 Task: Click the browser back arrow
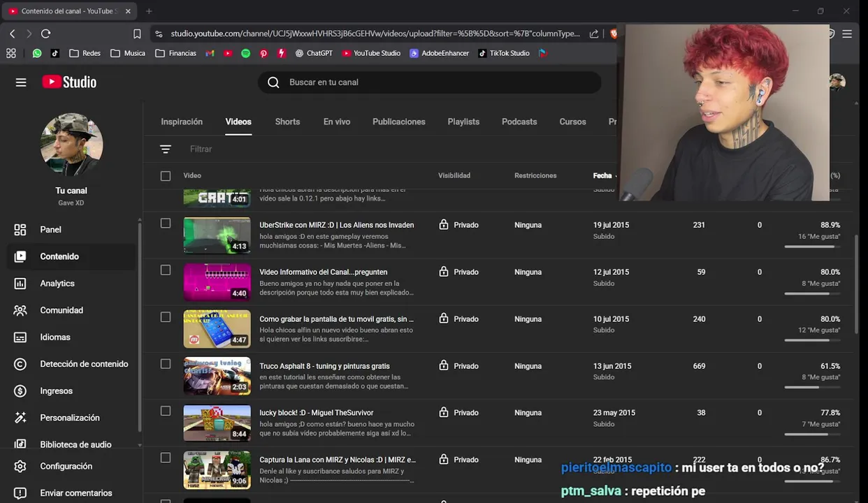point(12,34)
